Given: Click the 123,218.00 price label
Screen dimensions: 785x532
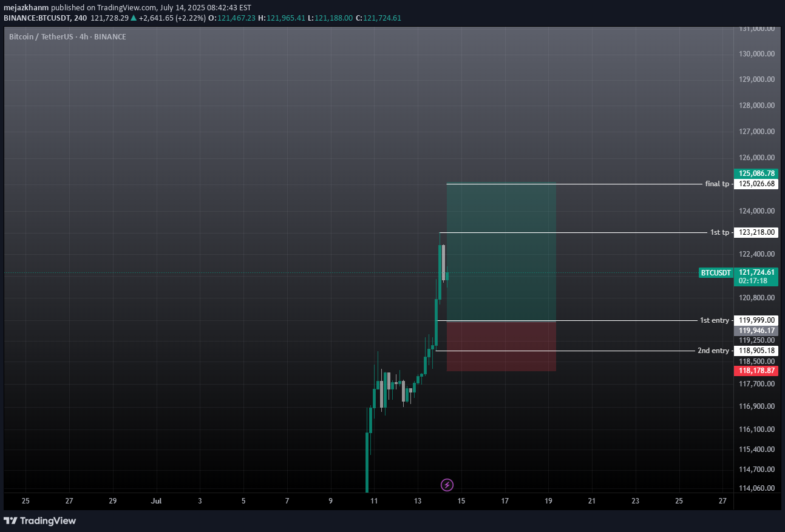Looking at the screenshot, I should pos(756,232).
